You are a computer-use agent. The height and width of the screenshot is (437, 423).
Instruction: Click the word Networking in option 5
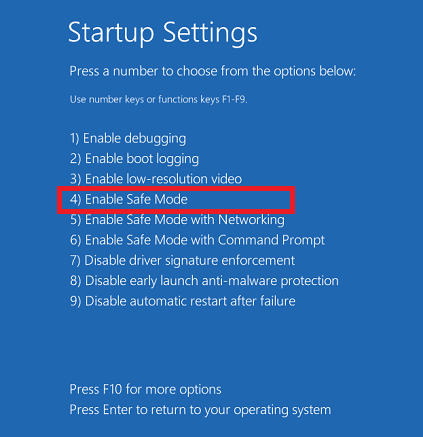pos(251,220)
